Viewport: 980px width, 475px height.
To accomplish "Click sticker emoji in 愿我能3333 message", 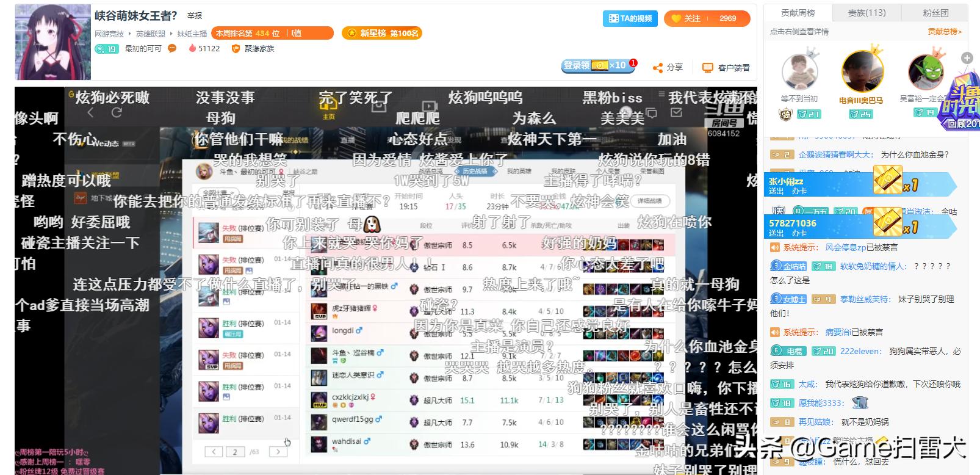I will point(860,402).
